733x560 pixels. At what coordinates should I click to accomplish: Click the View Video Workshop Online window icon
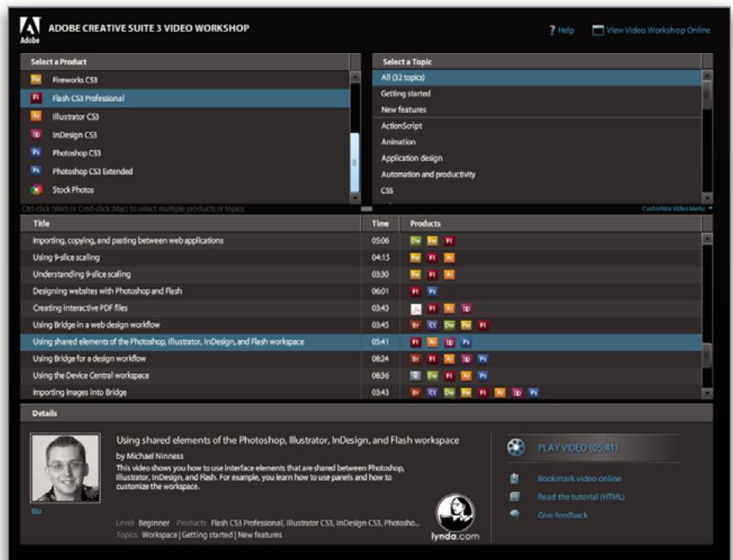point(597,30)
